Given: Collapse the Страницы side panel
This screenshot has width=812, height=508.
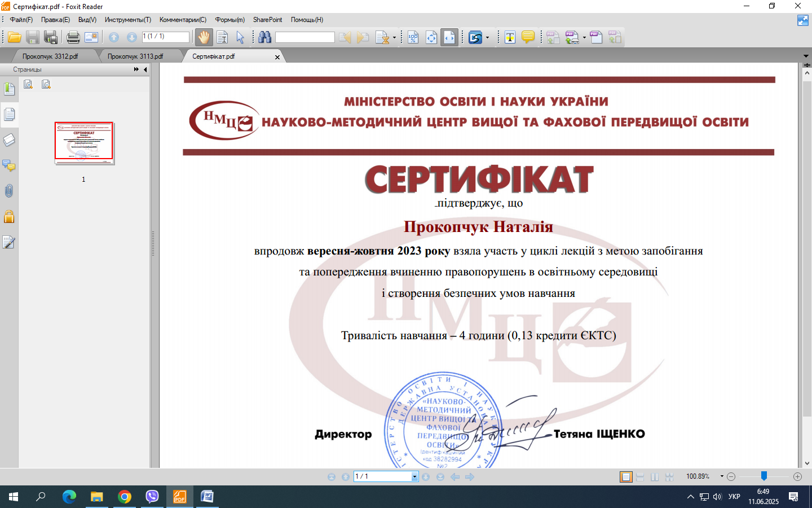Looking at the screenshot, I should point(145,69).
